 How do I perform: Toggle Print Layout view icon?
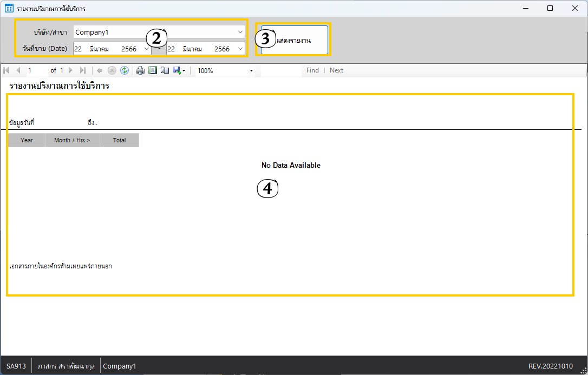[x=153, y=70]
